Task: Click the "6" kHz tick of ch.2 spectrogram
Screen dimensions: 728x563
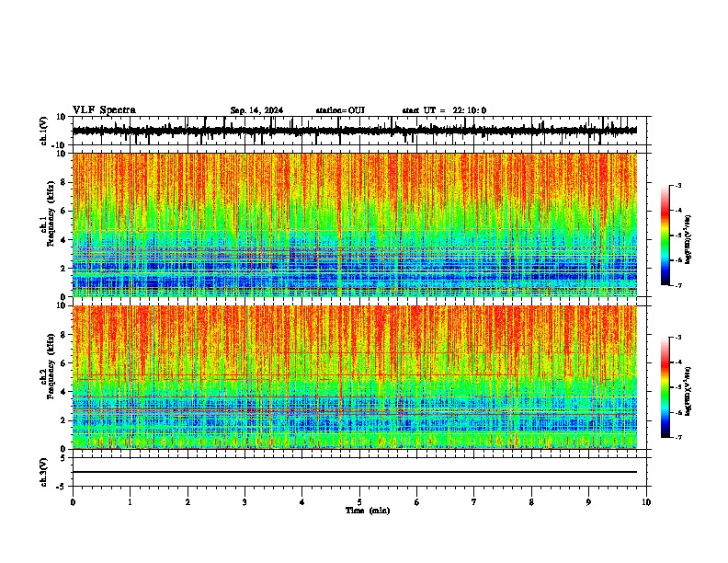Action: [63, 363]
